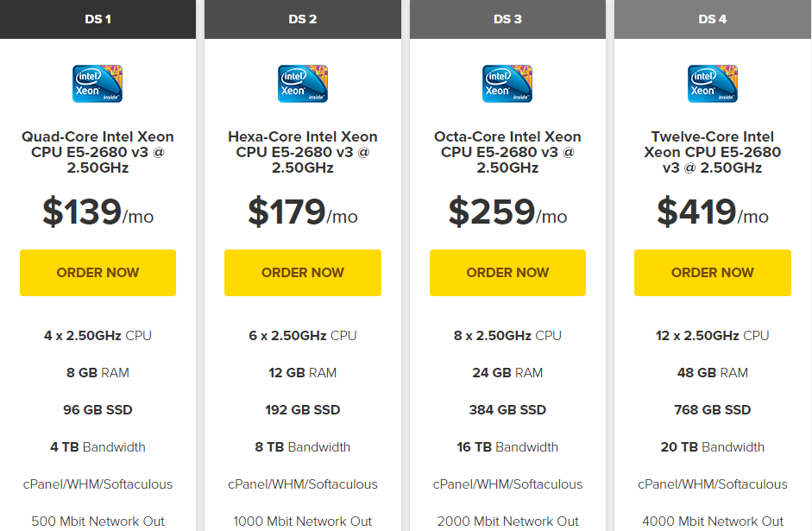Order the $419 Twelve-Core plan

click(x=713, y=273)
